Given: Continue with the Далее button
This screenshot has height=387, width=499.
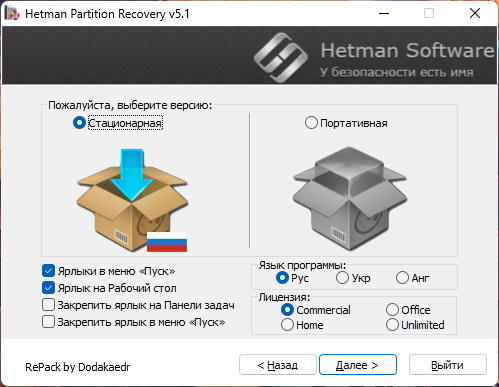Looking at the screenshot, I should pyautogui.click(x=358, y=365).
